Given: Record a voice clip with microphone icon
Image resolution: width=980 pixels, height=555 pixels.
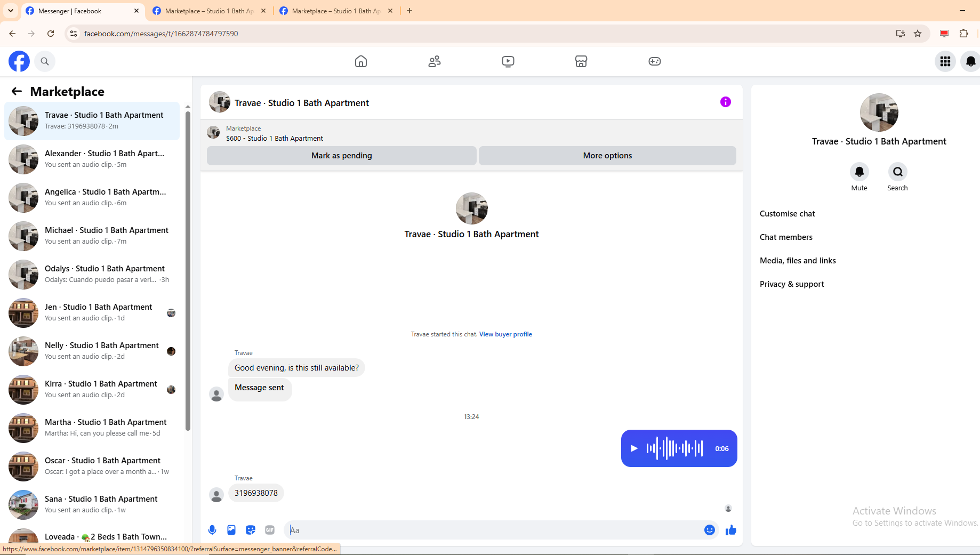Looking at the screenshot, I should (212, 530).
